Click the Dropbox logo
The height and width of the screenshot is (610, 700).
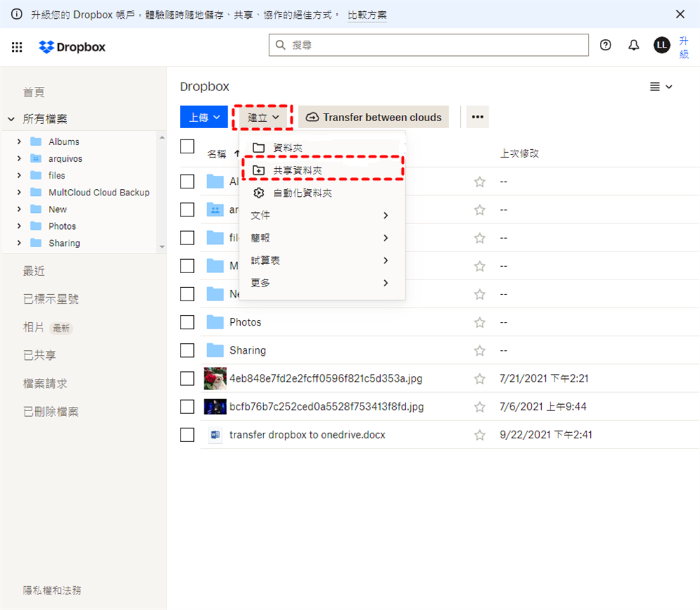[72, 47]
